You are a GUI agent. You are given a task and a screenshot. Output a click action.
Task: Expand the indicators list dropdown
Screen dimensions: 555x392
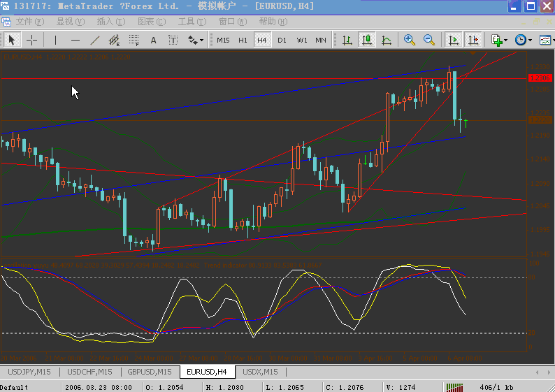coord(499,40)
